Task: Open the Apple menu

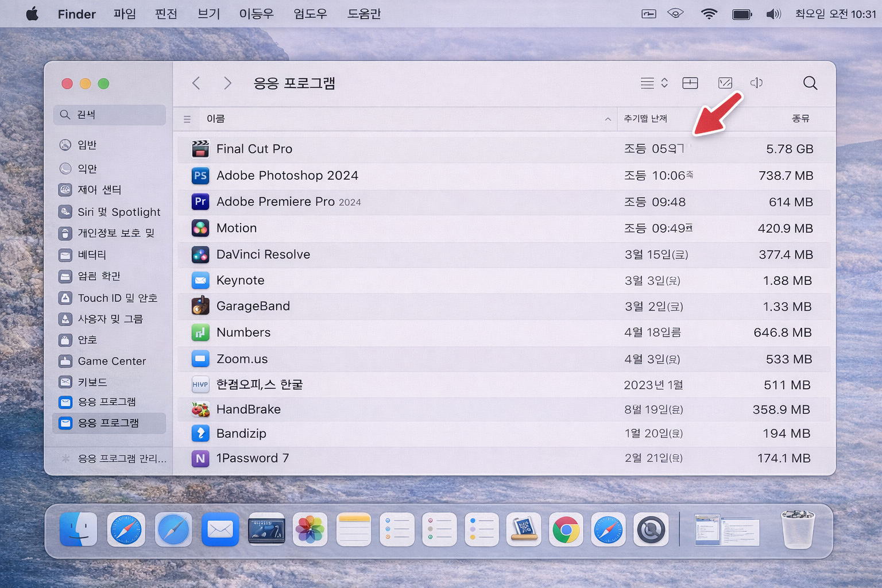Action: pos(32,14)
